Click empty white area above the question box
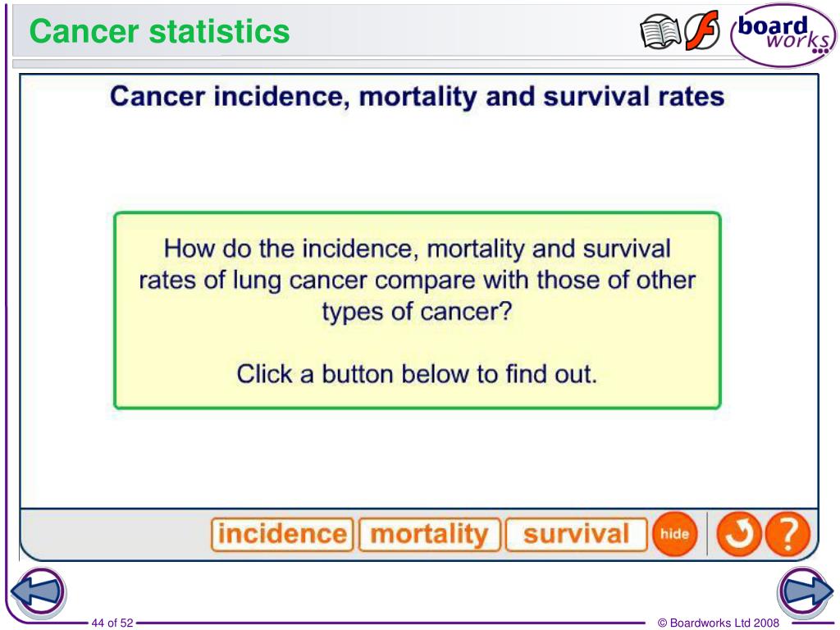This screenshot has height=630, width=840. pyautogui.click(x=418, y=161)
